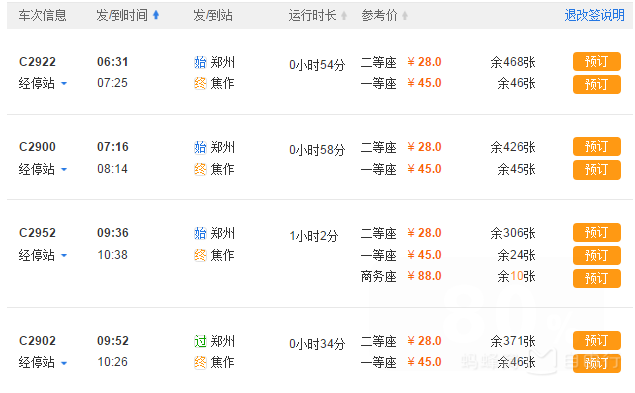
Task: Sort by reference price arrow icon
Action: [x=405, y=16]
